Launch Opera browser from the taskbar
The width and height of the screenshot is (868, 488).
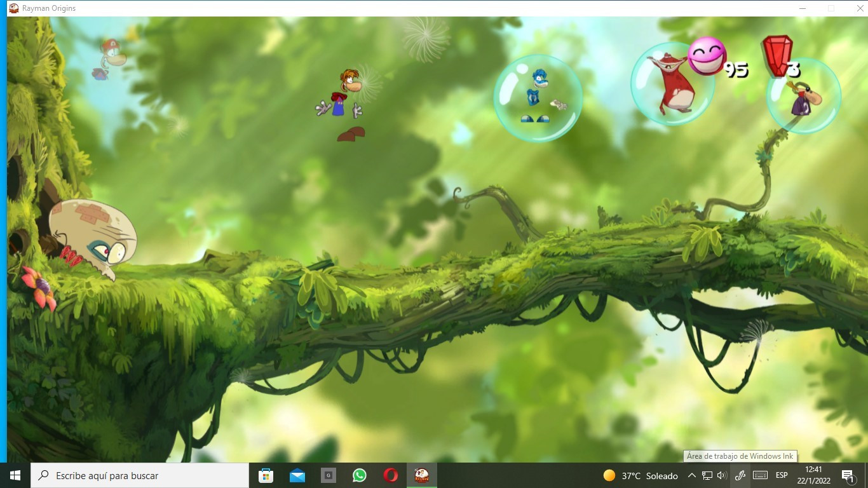tap(390, 475)
